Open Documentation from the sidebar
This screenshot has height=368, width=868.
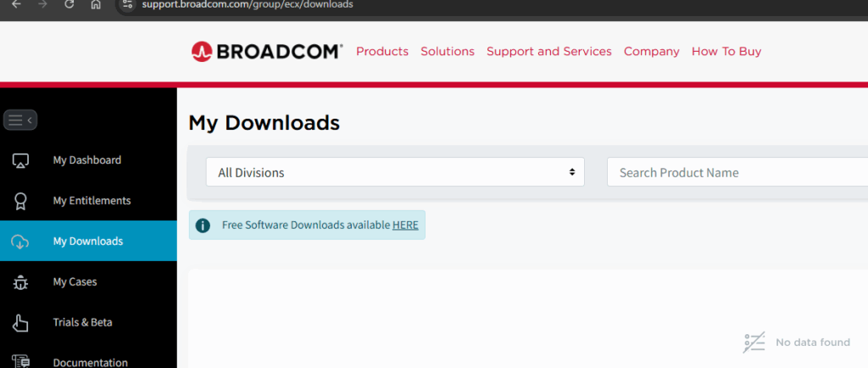pyautogui.click(x=90, y=362)
